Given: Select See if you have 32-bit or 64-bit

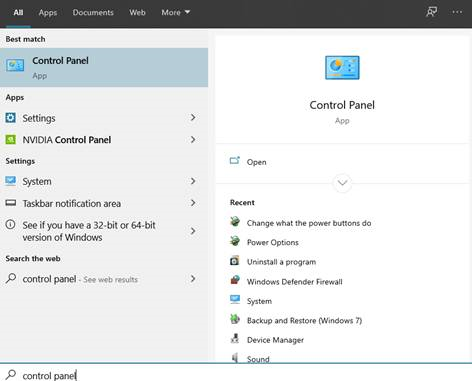Looking at the screenshot, I should point(104,231).
